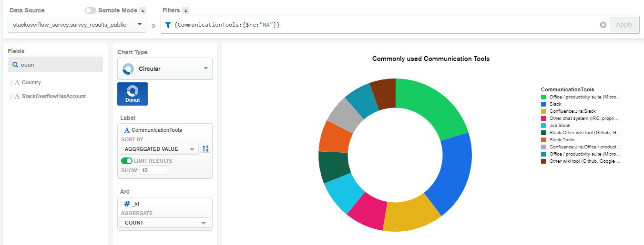The image size is (644, 245).
Task: Click the green Office suite legend swatch
Action: pos(543,97)
